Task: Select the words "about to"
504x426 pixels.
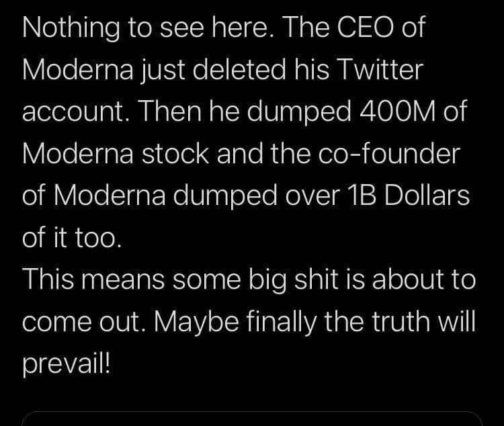Action: pos(423,280)
